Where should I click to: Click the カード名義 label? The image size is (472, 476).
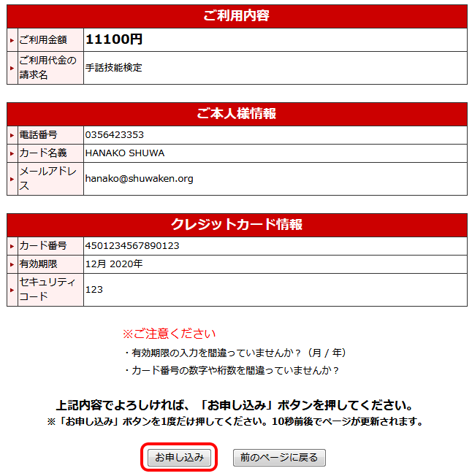(43, 153)
